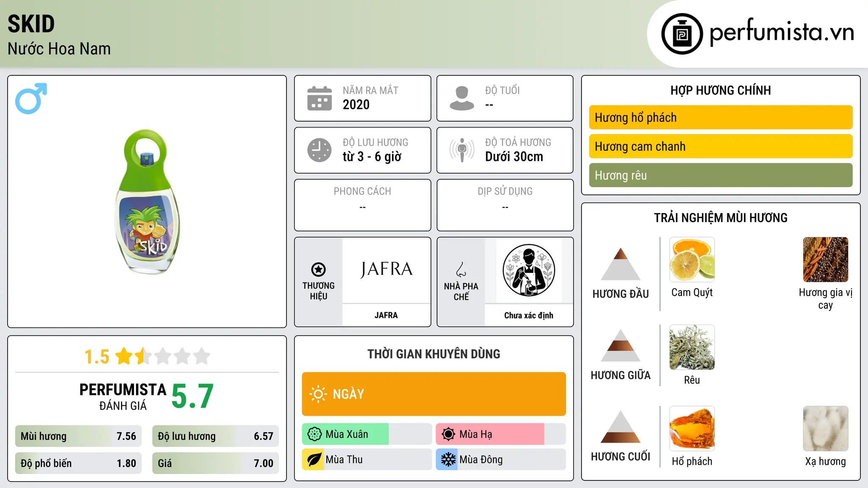This screenshot has width=868, height=488.
Task: Click the Hương gia vị cay spice image
Action: [x=825, y=260]
